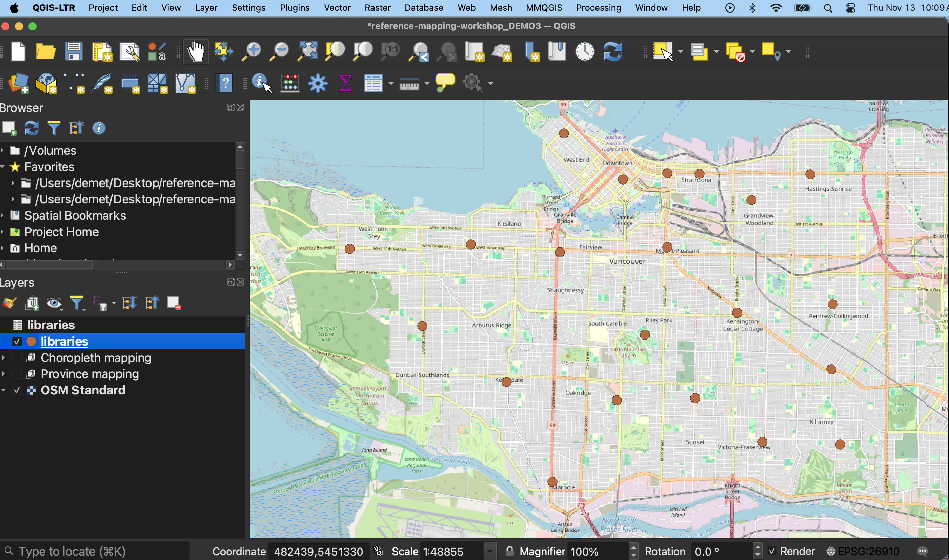The width and height of the screenshot is (949, 560).
Task: Click the libraries layer orange symbol swatch
Action: tap(31, 342)
